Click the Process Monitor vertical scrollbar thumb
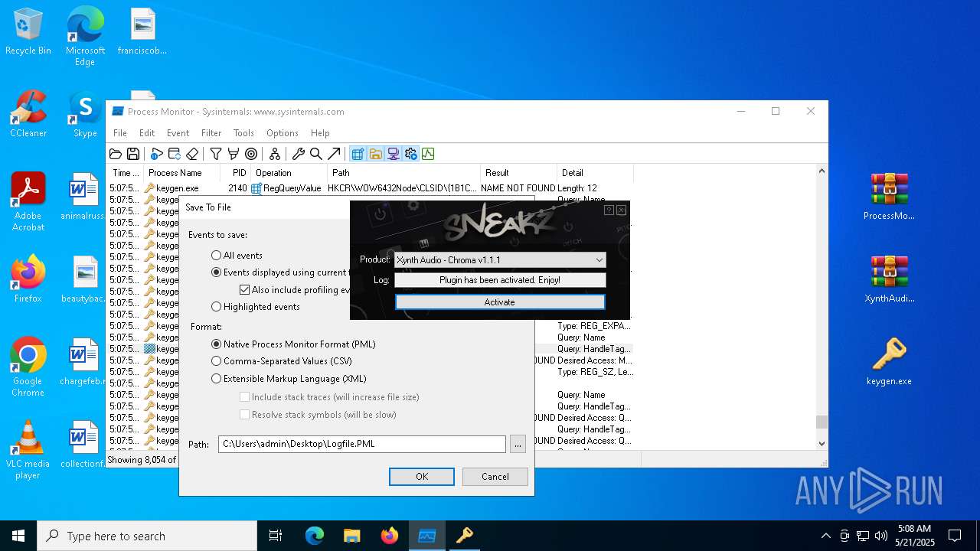 coord(822,422)
